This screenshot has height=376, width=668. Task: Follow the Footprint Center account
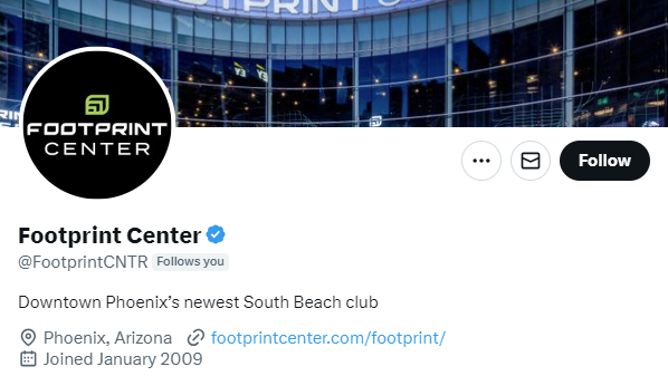point(605,161)
